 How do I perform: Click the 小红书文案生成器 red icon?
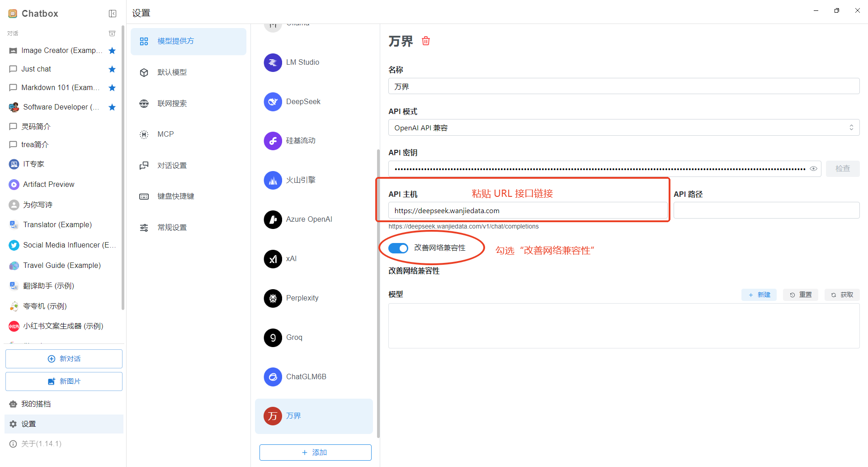pyautogui.click(x=14, y=326)
